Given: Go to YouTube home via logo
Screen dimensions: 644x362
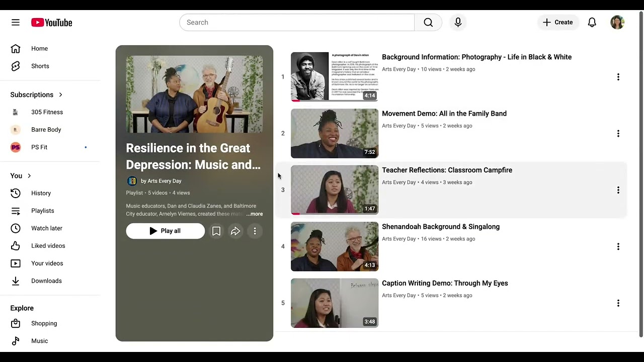Looking at the screenshot, I should coord(51,23).
